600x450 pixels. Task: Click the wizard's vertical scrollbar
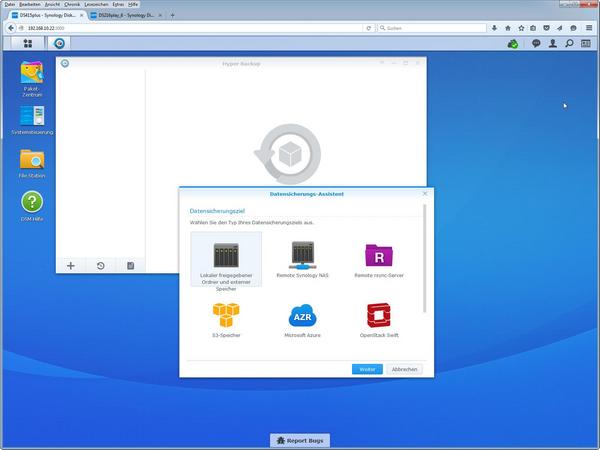(x=424, y=258)
